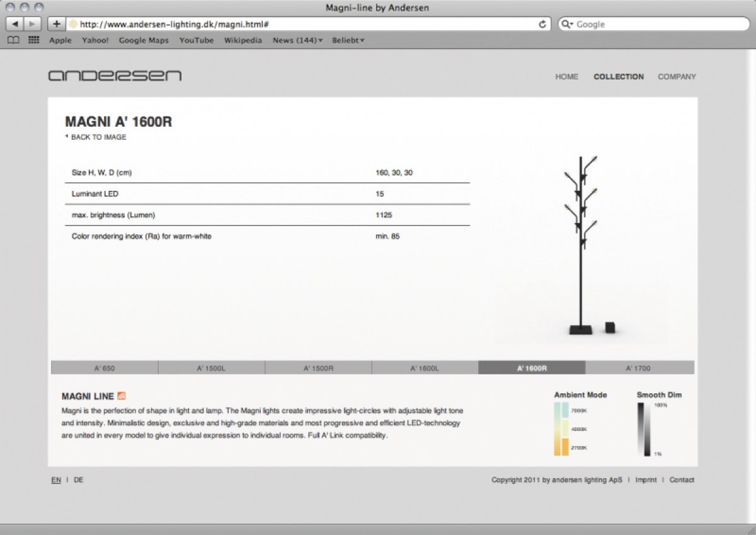
Task: Select the A' 1700 model tab
Action: 639,368
